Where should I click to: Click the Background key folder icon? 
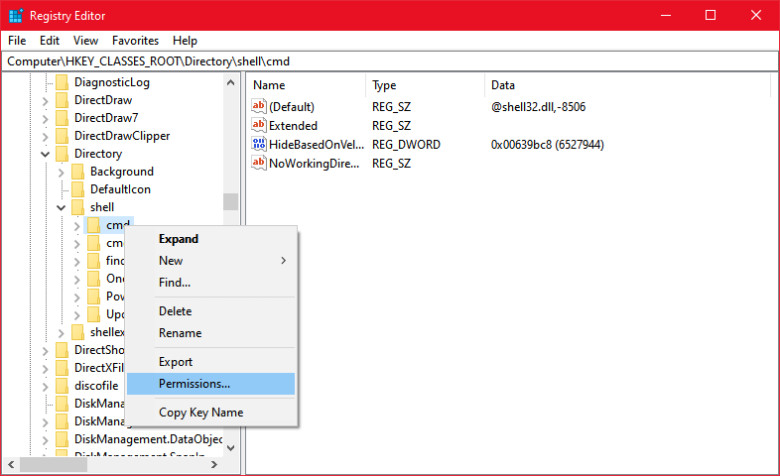(78, 172)
